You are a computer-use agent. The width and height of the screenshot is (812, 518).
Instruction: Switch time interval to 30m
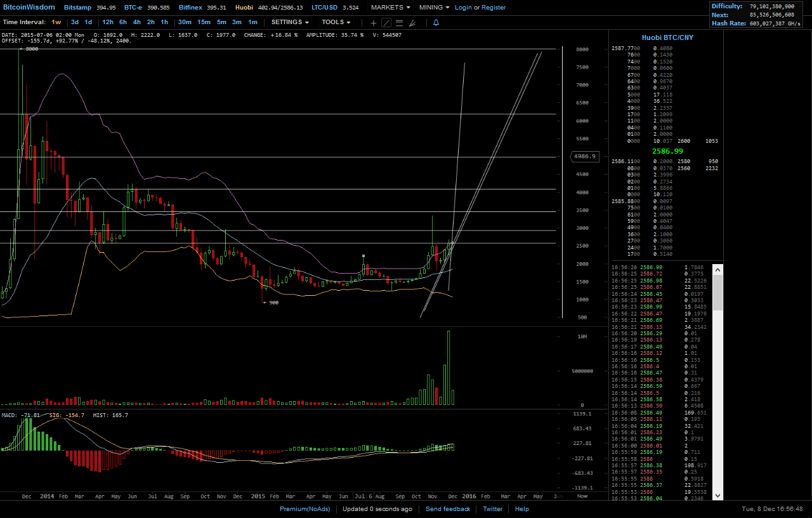[185, 22]
